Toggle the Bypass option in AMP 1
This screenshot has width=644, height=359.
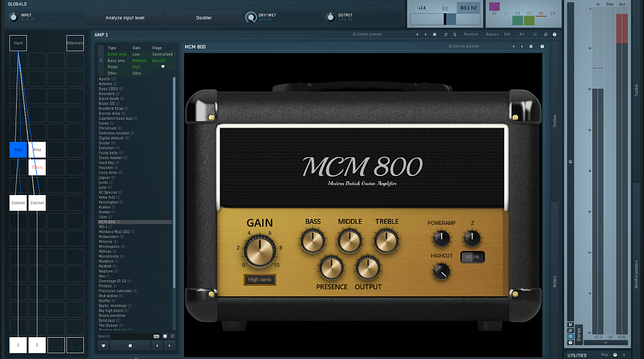[492, 35]
